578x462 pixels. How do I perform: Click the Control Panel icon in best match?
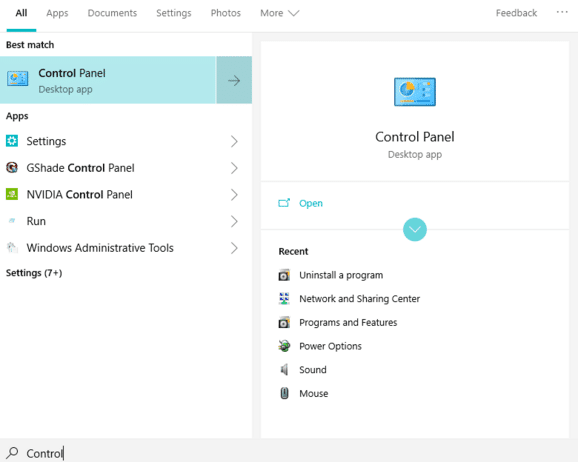tap(17, 79)
